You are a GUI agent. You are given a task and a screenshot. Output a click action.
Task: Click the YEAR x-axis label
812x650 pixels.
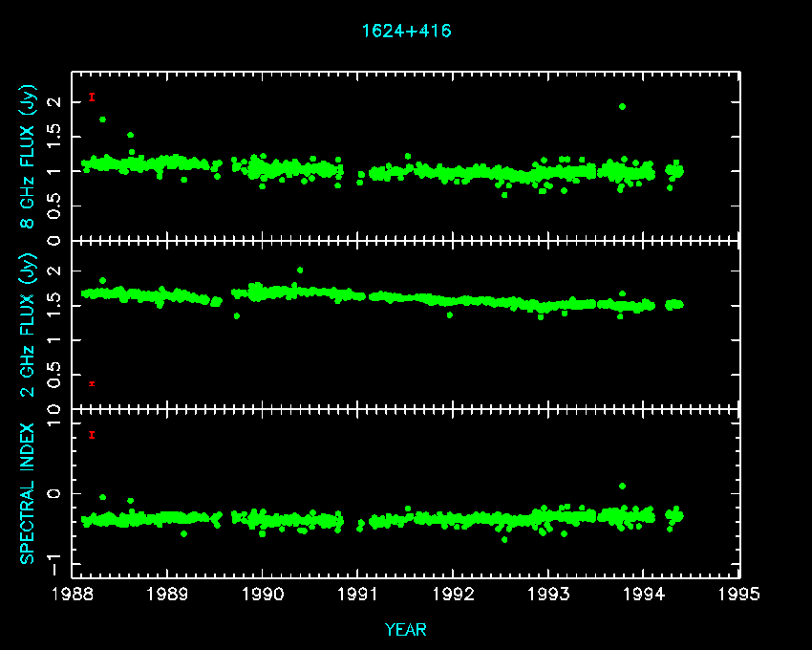pyautogui.click(x=406, y=629)
